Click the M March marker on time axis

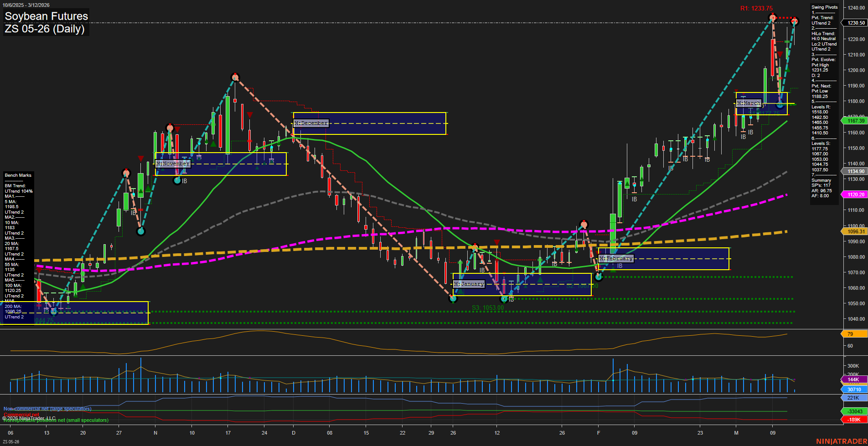point(736,433)
